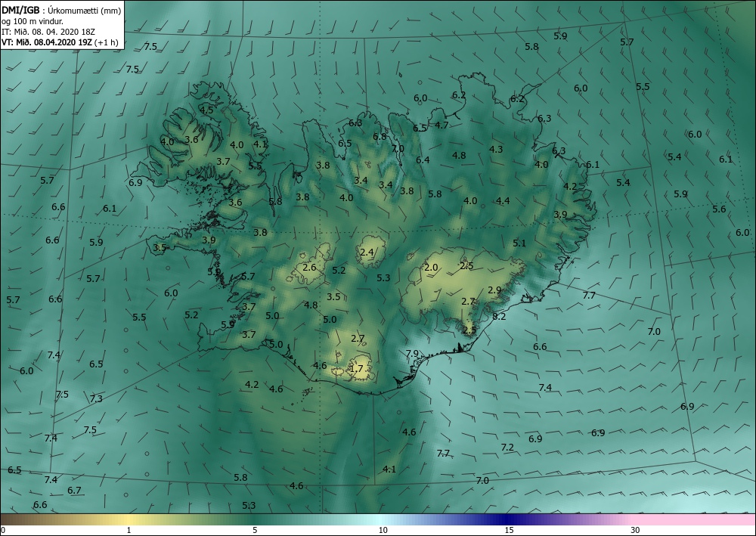Click the 'IT: Mið. 08. 04. 2020 18Z' line
The image size is (756, 536).
point(48,32)
